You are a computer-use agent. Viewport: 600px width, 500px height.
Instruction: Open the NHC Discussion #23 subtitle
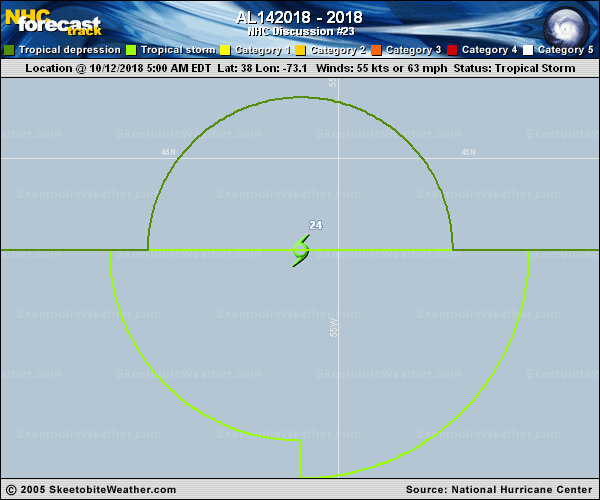click(299, 31)
